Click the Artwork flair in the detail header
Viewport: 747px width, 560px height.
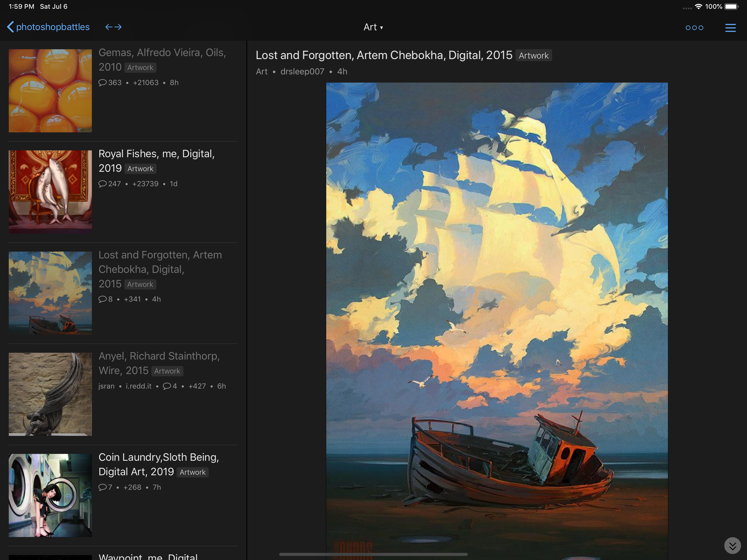[533, 56]
